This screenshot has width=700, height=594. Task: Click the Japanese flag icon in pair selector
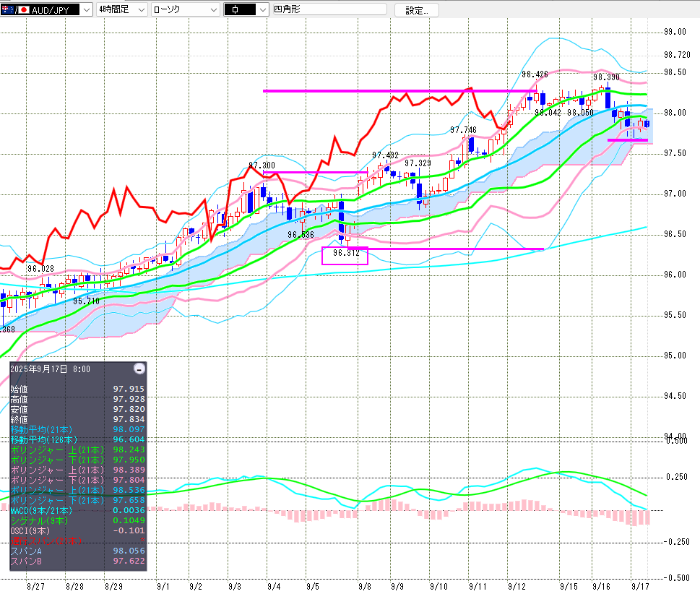tap(23, 10)
